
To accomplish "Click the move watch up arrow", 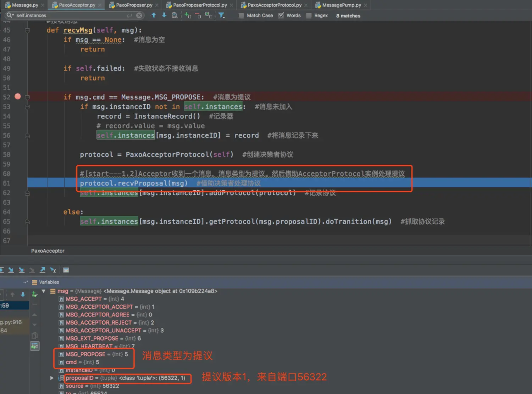I will point(34,315).
